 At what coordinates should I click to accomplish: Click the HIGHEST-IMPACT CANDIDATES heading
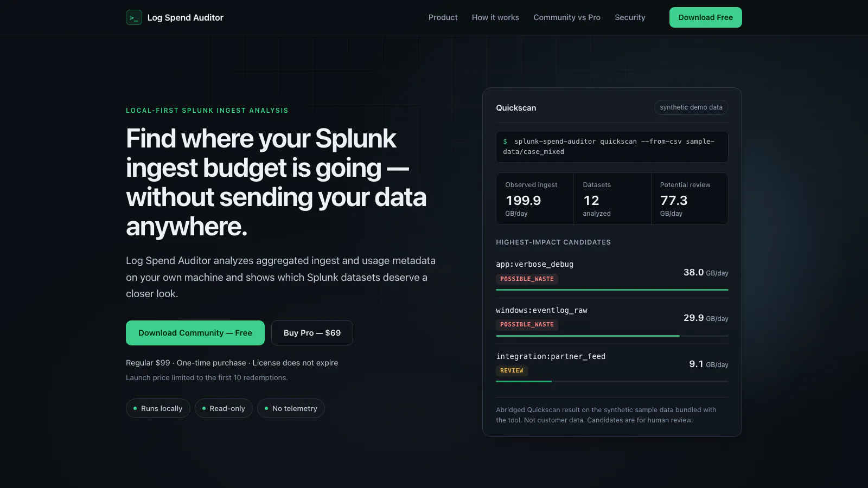(553, 242)
